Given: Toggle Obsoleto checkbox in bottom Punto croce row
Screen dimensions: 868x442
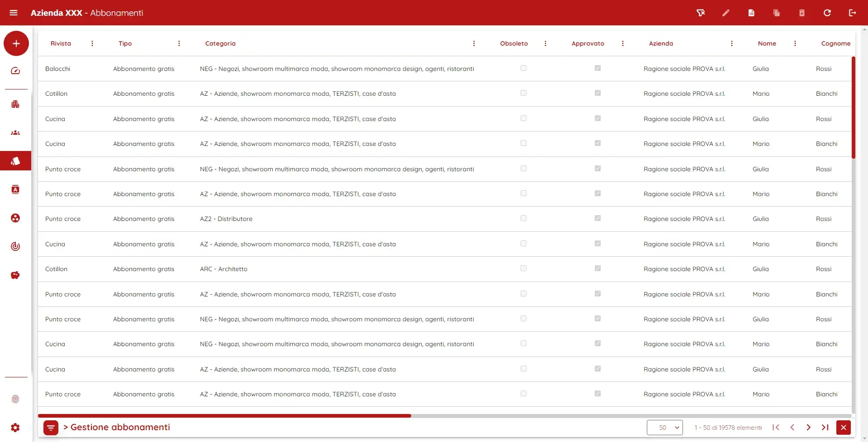Looking at the screenshot, I should point(523,394).
